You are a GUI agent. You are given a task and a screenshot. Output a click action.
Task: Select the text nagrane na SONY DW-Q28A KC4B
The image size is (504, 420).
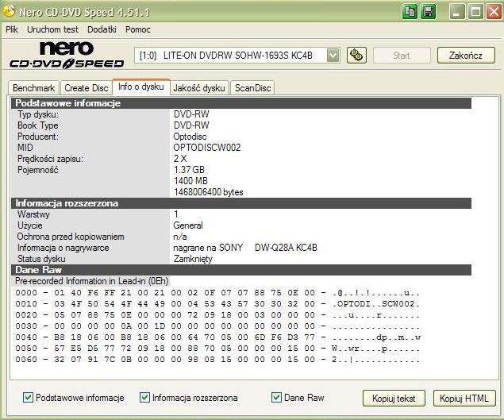tap(245, 248)
